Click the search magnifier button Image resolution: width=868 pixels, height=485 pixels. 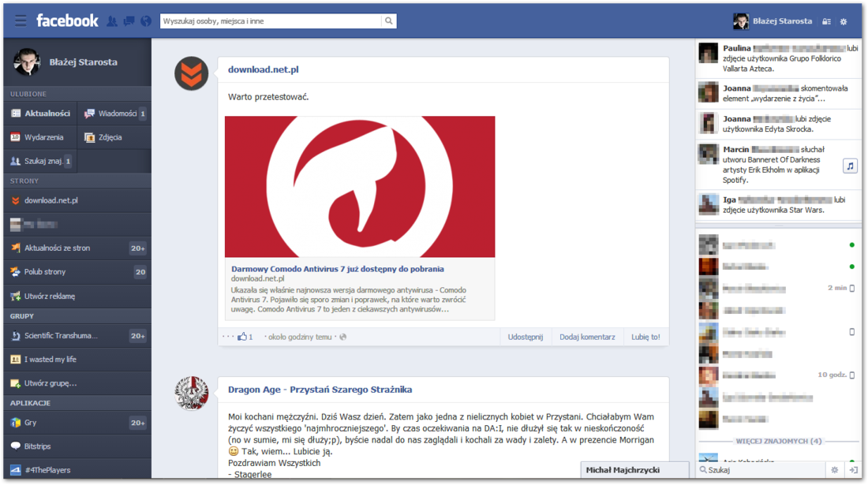(388, 21)
